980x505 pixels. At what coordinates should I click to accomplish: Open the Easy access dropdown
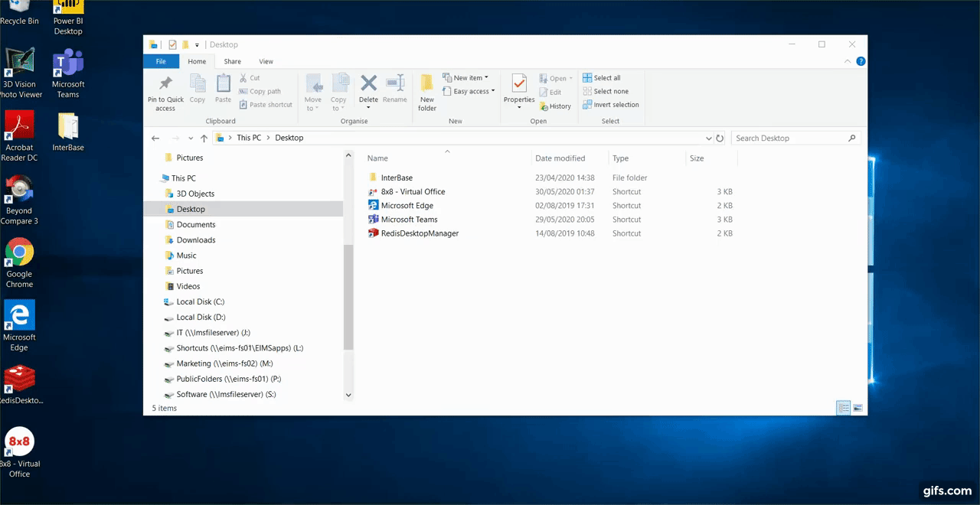point(469,91)
